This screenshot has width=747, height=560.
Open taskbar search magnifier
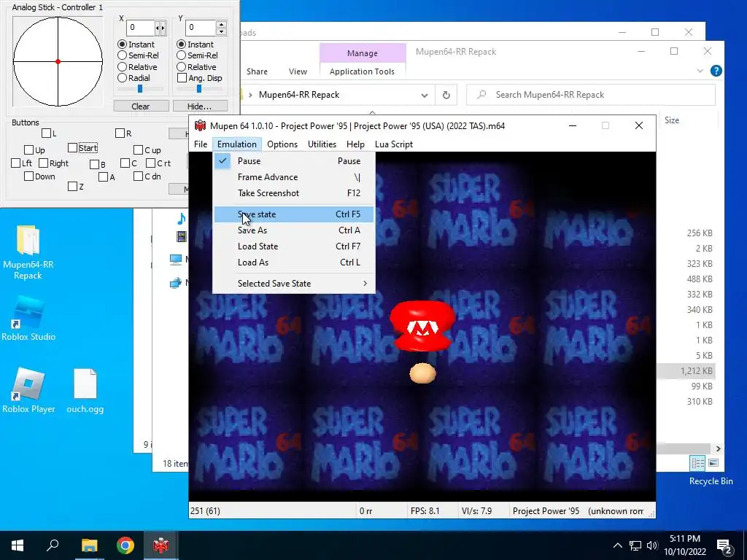click(x=53, y=545)
